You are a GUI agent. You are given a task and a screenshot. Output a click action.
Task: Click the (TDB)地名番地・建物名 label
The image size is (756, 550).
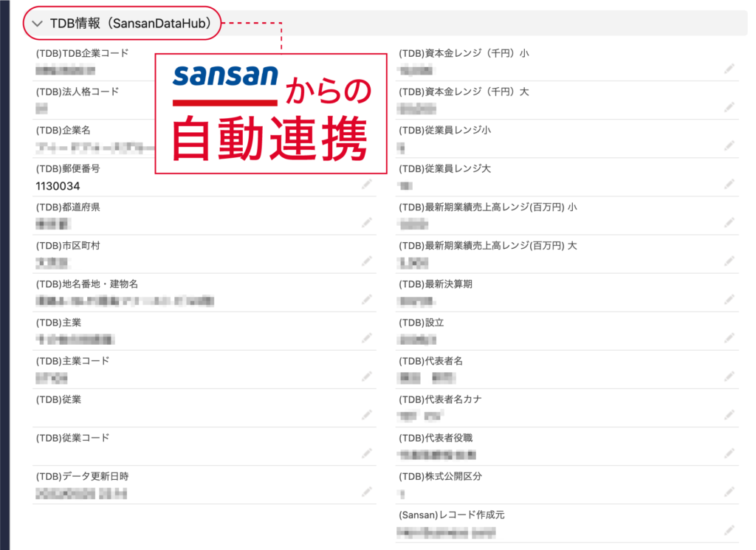point(87,284)
